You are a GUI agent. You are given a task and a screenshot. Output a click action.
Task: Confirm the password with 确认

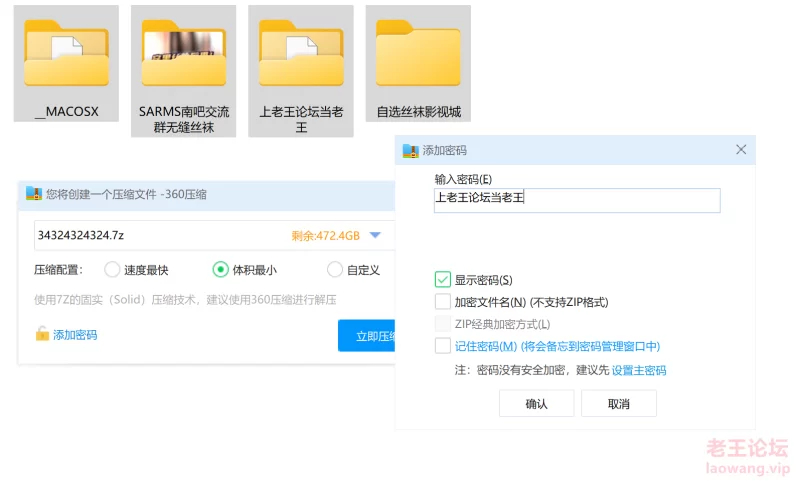coord(536,403)
